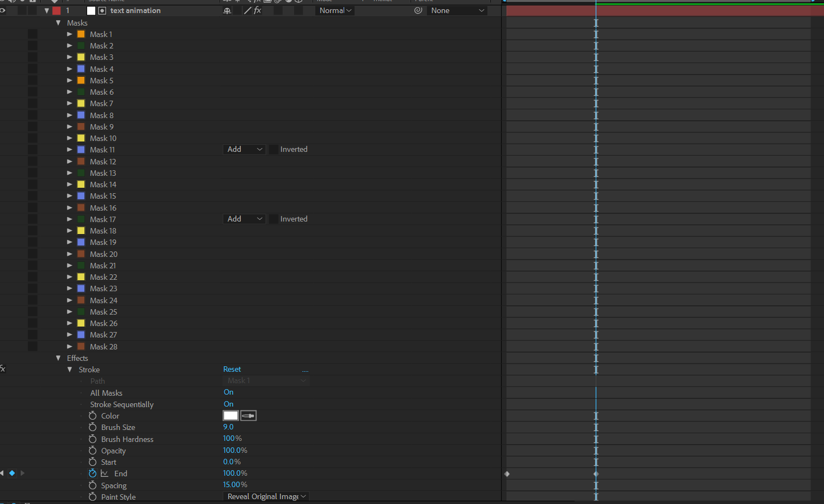Screen dimensions: 824x504
Task: Select the text animation layer name
Action: [x=136, y=10]
